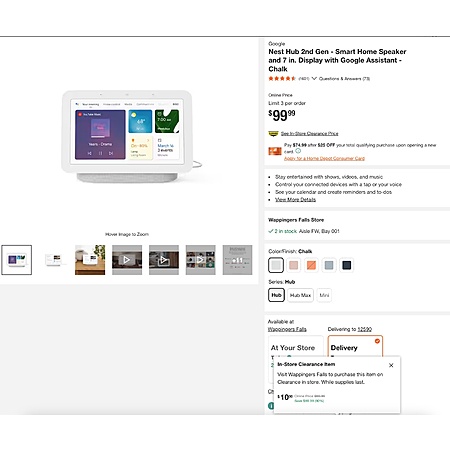Click the Home Depot credit card icon
The image size is (450, 450).
tap(275, 151)
